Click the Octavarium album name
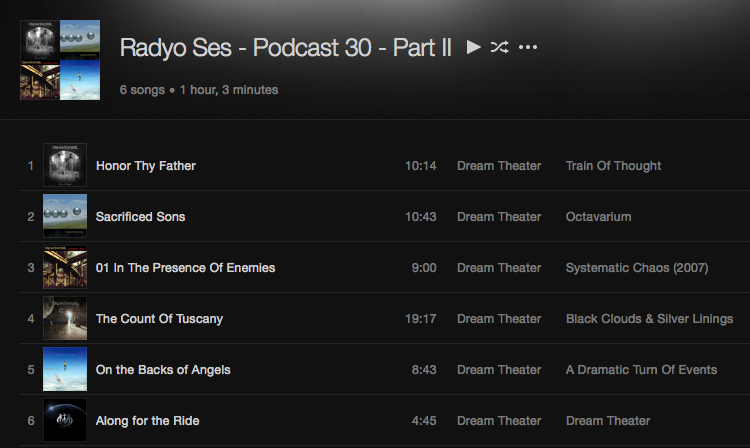The height and width of the screenshot is (448, 750). (x=598, y=217)
